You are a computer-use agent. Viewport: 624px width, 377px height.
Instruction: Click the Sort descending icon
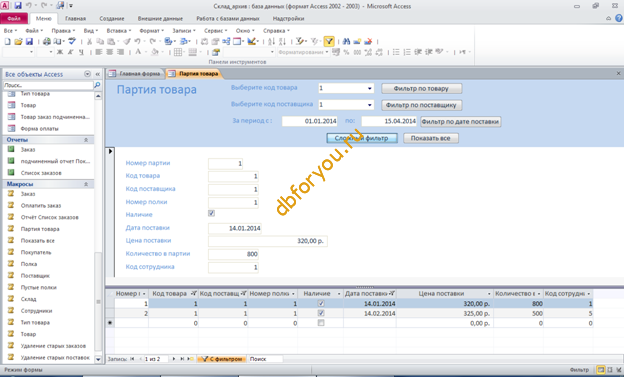(x=282, y=41)
